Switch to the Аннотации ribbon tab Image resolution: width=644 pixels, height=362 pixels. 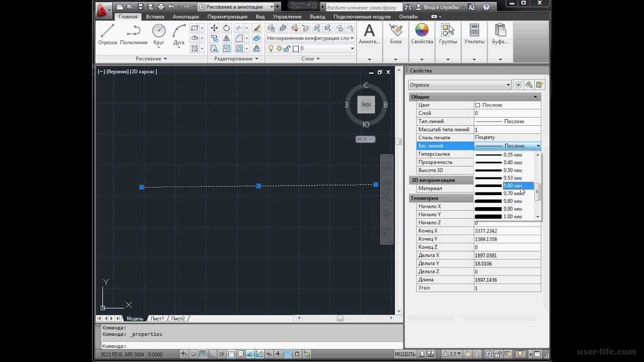click(186, 17)
